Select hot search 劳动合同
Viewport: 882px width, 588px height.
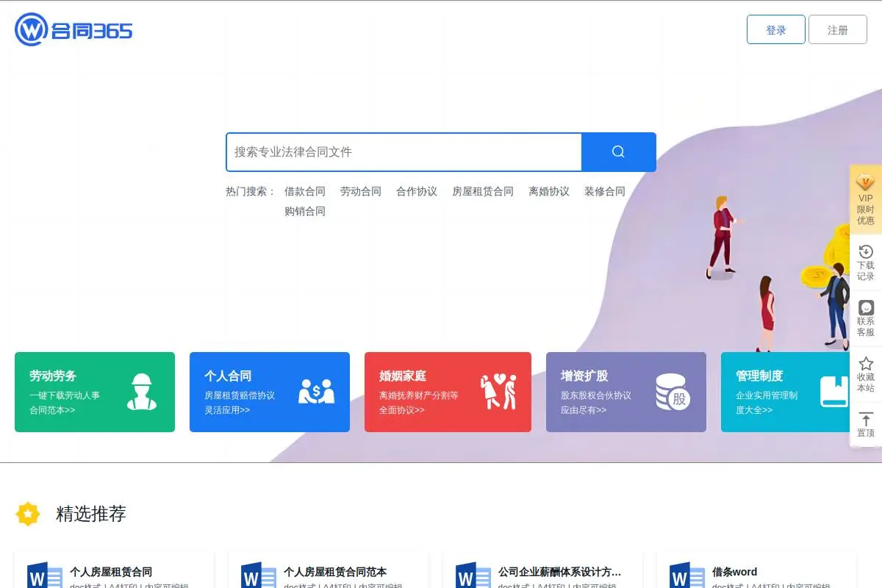(361, 191)
